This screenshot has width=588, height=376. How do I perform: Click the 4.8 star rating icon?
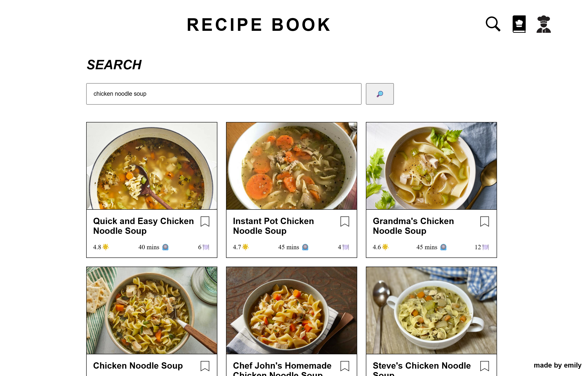[106, 247]
